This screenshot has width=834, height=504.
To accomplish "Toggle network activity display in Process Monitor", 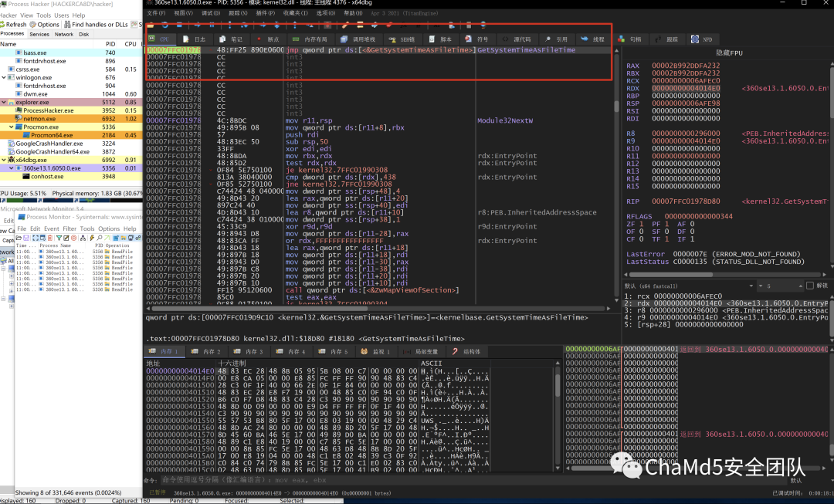I will pos(131,238).
